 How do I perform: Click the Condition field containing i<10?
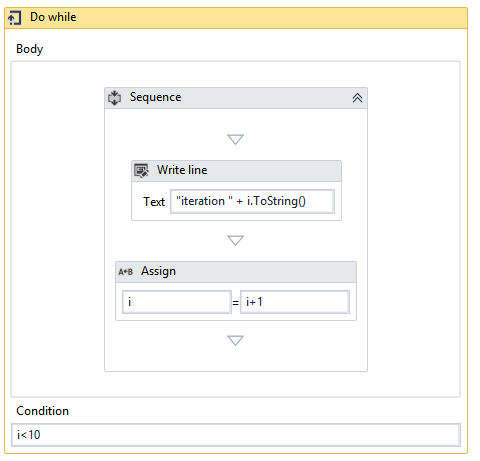click(x=236, y=435)
